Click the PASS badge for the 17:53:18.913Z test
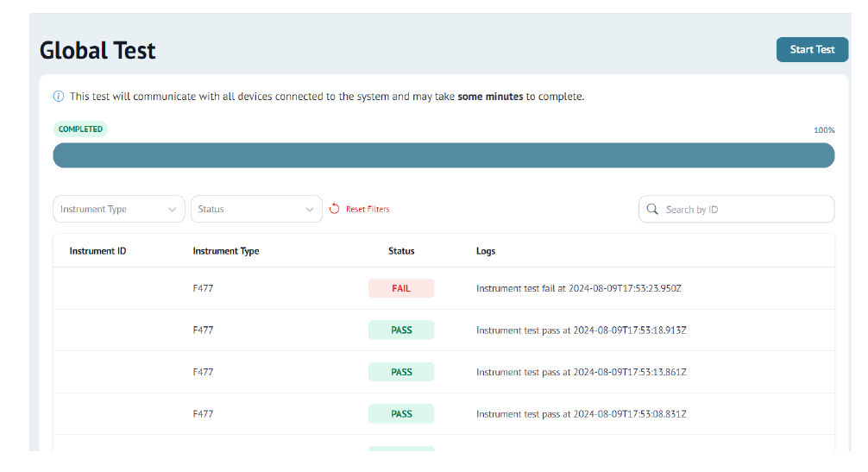Image resolution: width=868 pixels, height=472 pixels. 401,330
